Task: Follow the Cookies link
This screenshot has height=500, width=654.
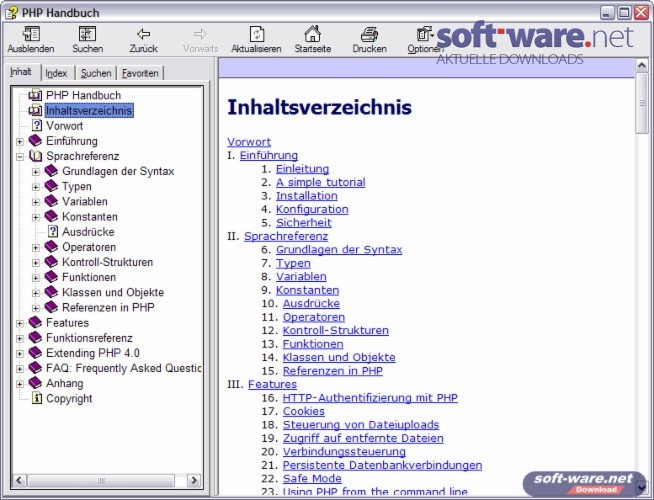Action: click(x=304, y=411)
